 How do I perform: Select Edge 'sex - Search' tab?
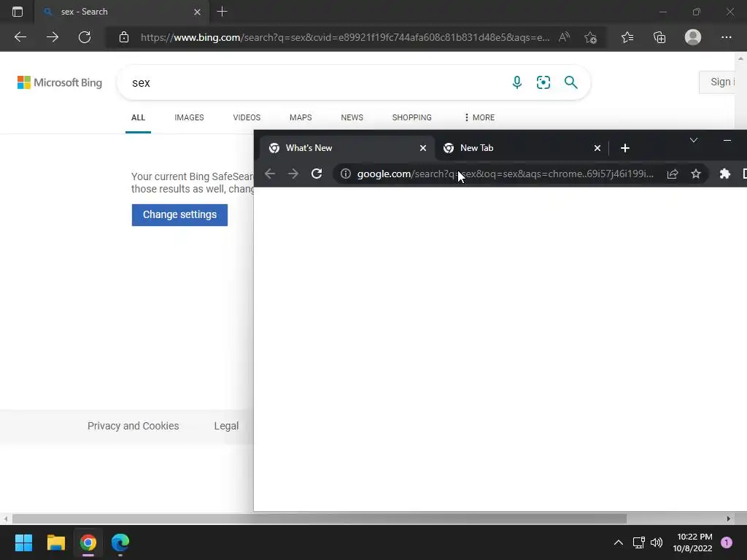(121, 12)
